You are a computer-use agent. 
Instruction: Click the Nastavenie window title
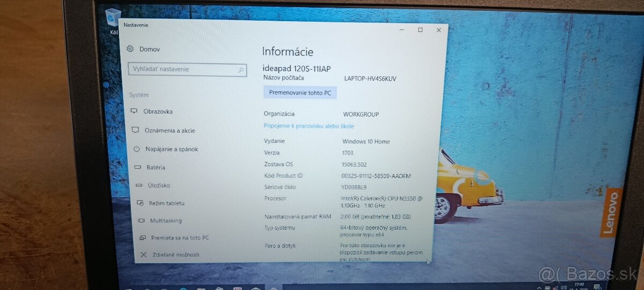pos(136,25)
